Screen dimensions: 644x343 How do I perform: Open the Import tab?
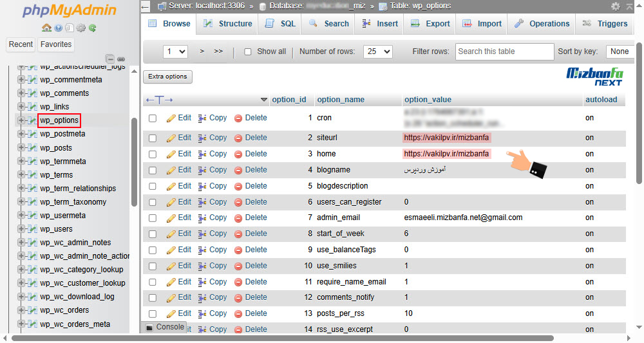pos(482,24)
